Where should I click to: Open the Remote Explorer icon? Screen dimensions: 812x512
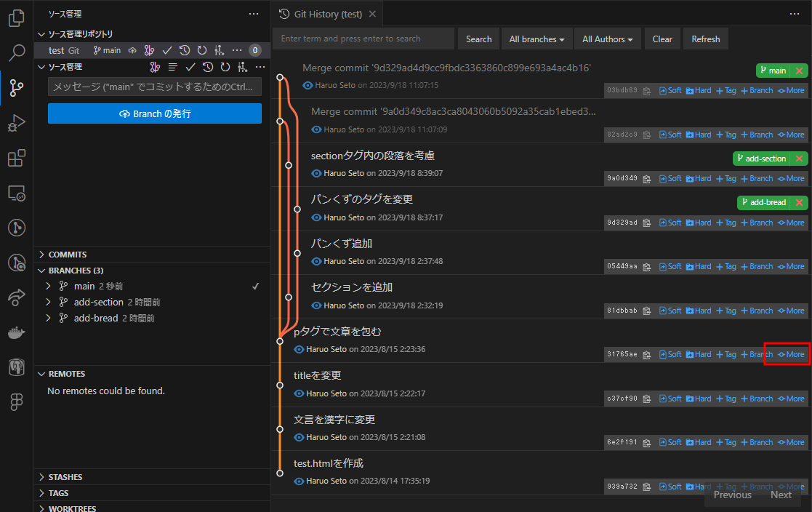[x=17, y=193]
